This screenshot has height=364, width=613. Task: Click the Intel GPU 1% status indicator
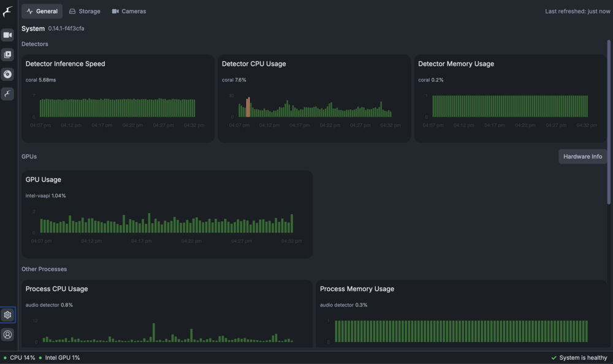(59, 358)
